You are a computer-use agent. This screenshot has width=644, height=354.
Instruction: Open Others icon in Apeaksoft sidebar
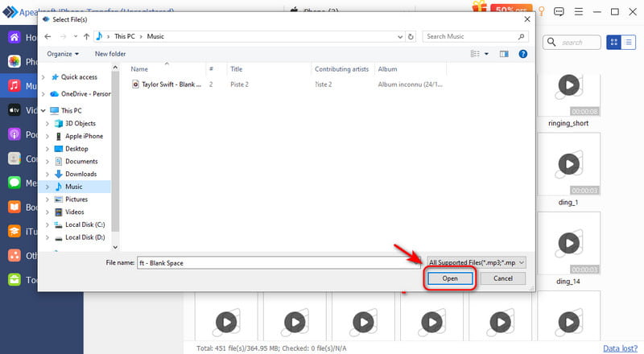(x=14, y=255)
